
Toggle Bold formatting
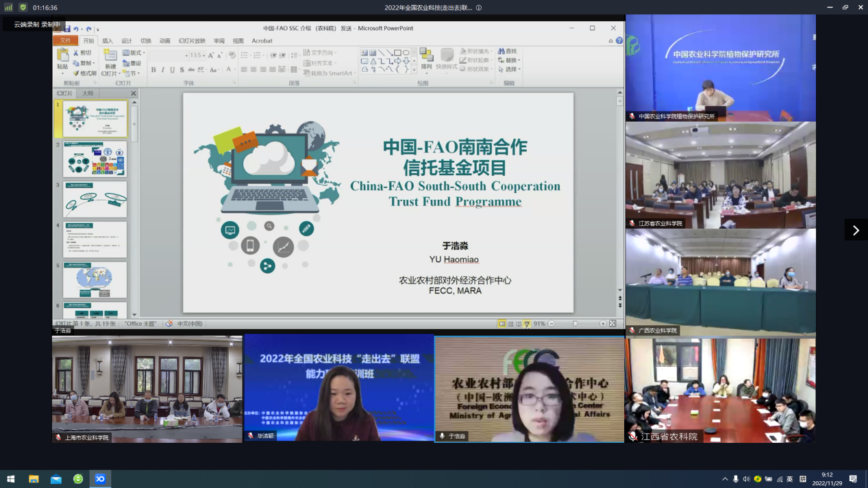[153, 70]
